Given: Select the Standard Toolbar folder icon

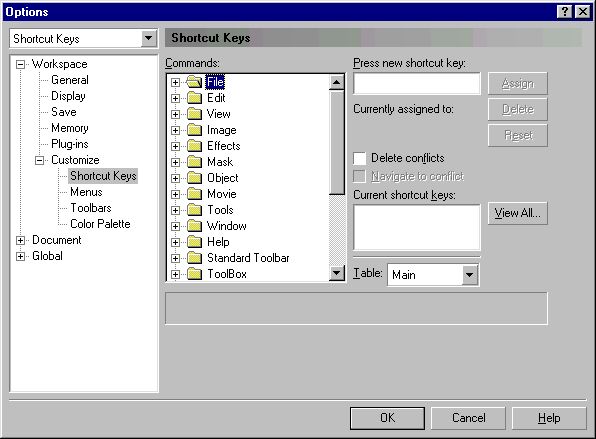Looking at the screenshot, I should [194, 258].
